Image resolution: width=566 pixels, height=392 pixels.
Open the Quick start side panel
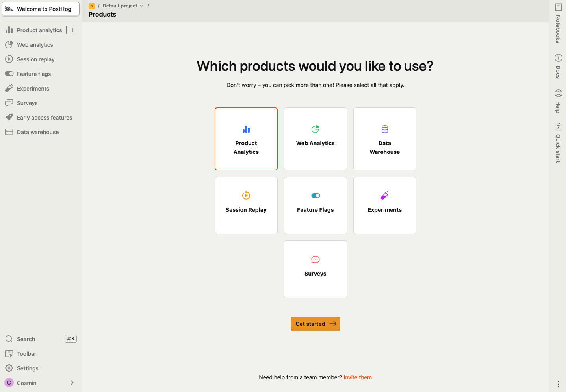pyautogui.click(x=558, y=143)
